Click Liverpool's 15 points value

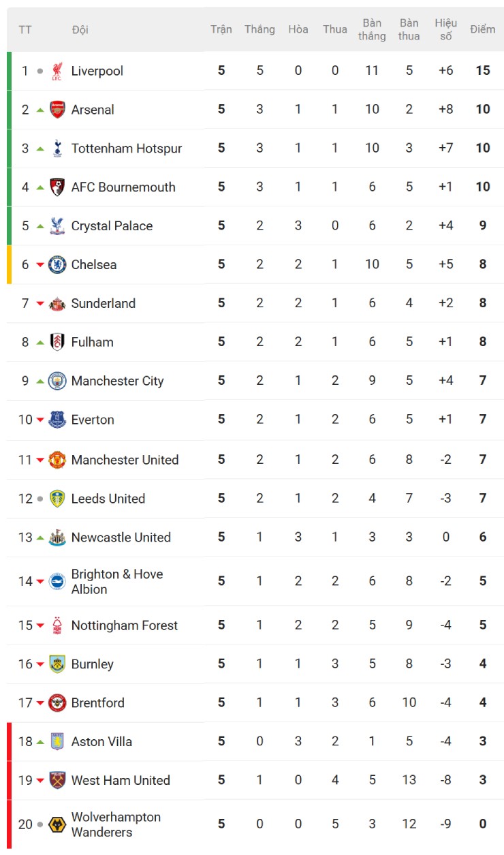(x=482, y=71)
